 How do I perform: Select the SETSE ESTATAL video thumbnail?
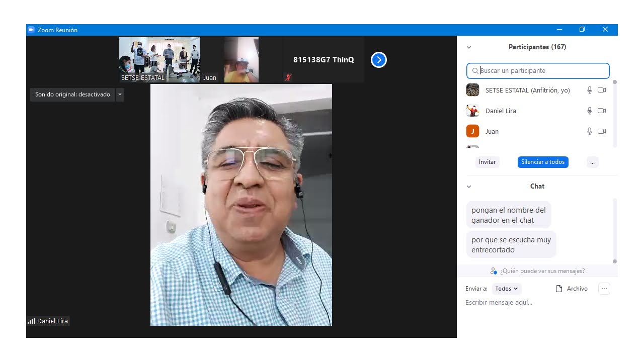[159, 60]
